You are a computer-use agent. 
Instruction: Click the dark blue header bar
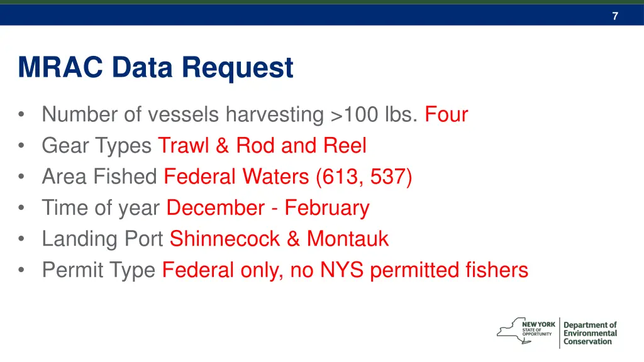pos(322,15)
